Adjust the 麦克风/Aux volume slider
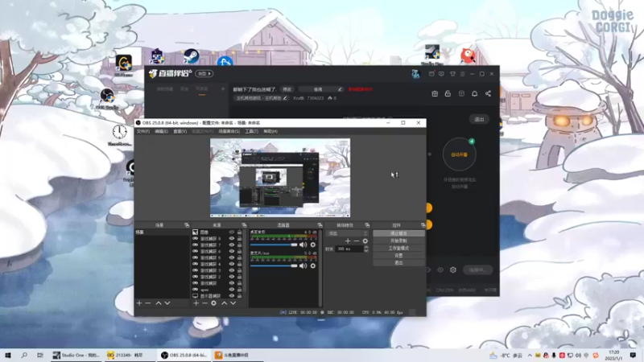 pyautogui.click(x=274, y=265)
